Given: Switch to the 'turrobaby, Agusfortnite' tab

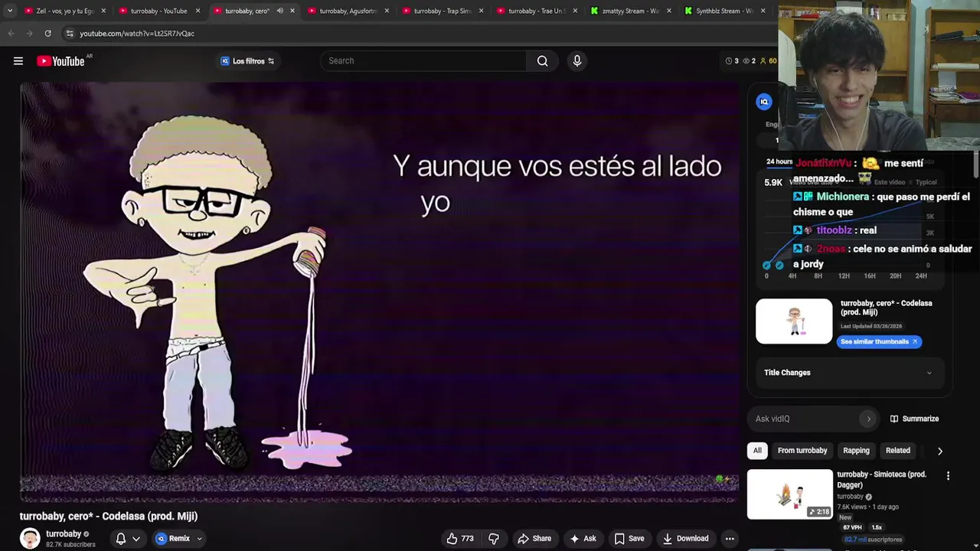Looking at the screenshot, I should (348, 11).
